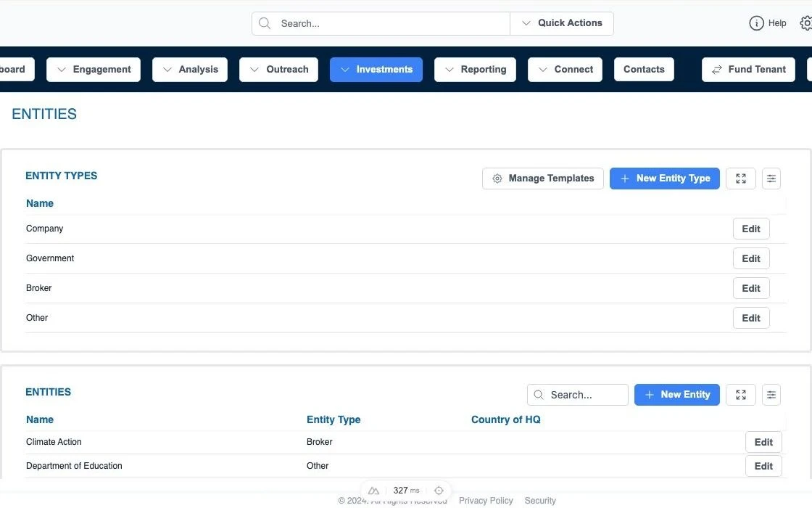812x508 pixels.
Task: Click the crosshair inspector icon at bottom
Action: point(439,491)
